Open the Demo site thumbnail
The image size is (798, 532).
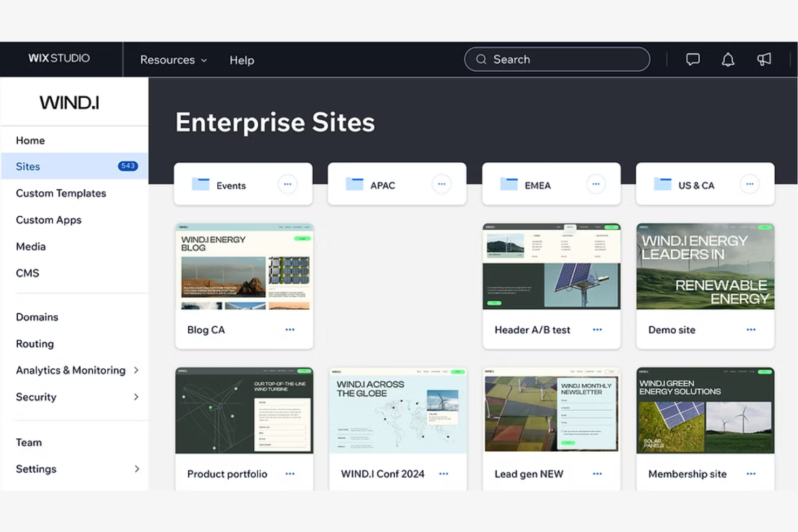pyautogui.click(x=705, y=267)
